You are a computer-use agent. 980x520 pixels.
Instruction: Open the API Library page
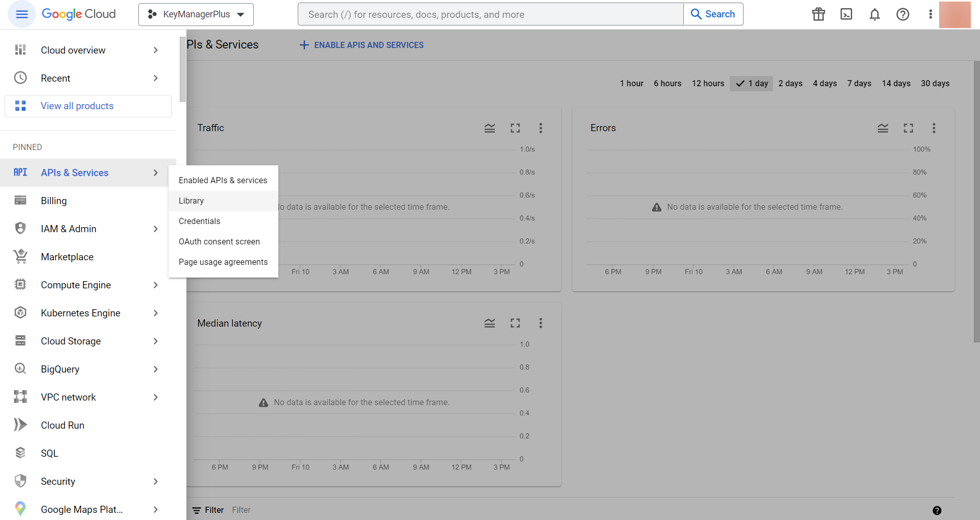coord(191,201)
